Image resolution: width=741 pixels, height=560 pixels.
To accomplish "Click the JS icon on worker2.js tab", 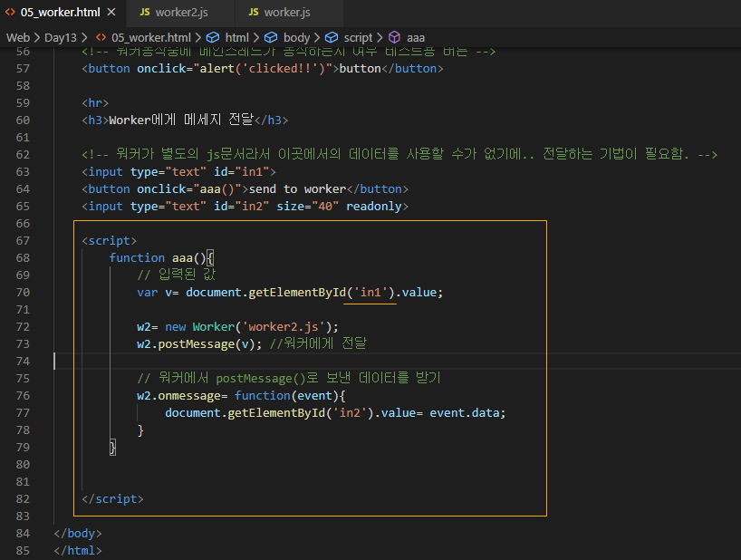I will 145,13.
